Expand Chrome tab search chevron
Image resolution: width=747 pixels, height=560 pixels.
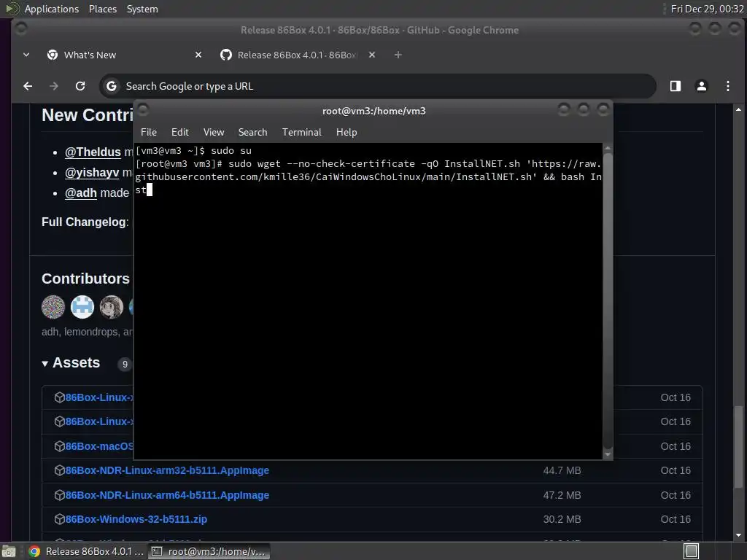(x=26, y=55)
